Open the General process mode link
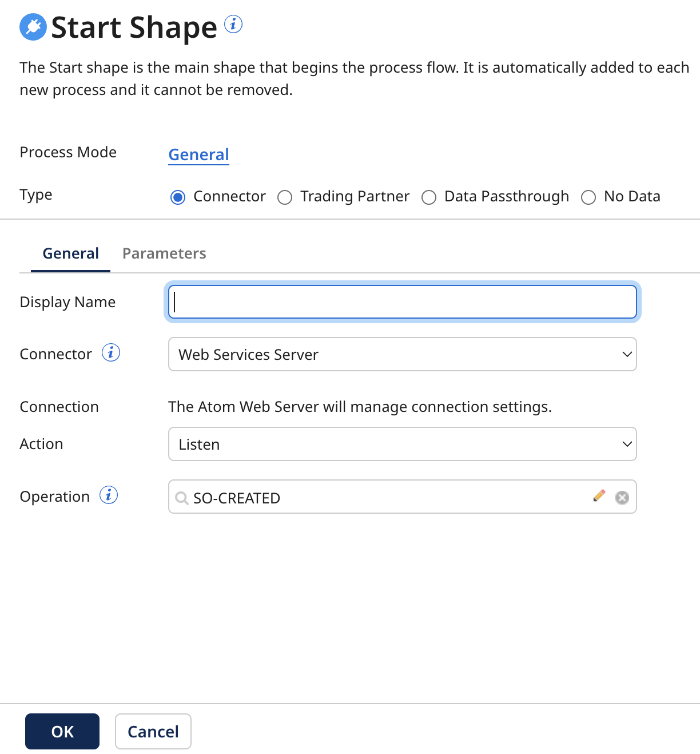The image size is (700, 754). click(x=198, y=154)
